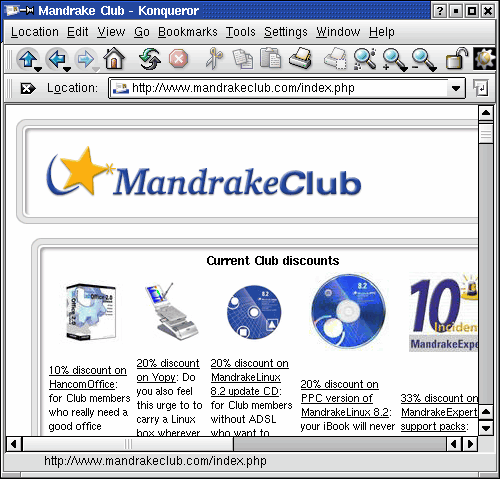The width and height of the screenshot is (500, 479).
Task: Click the Yopy PDA device image
Action: [x=171, y=311]
